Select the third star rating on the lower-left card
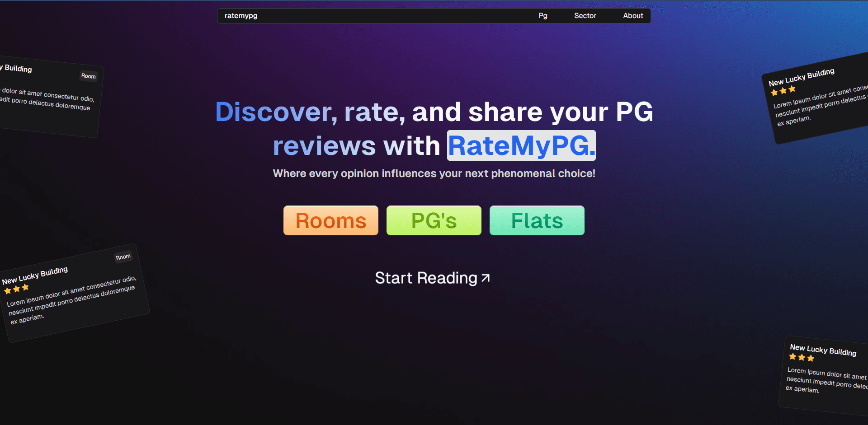This screenshot has width=868, height=425. pos(26,286)
